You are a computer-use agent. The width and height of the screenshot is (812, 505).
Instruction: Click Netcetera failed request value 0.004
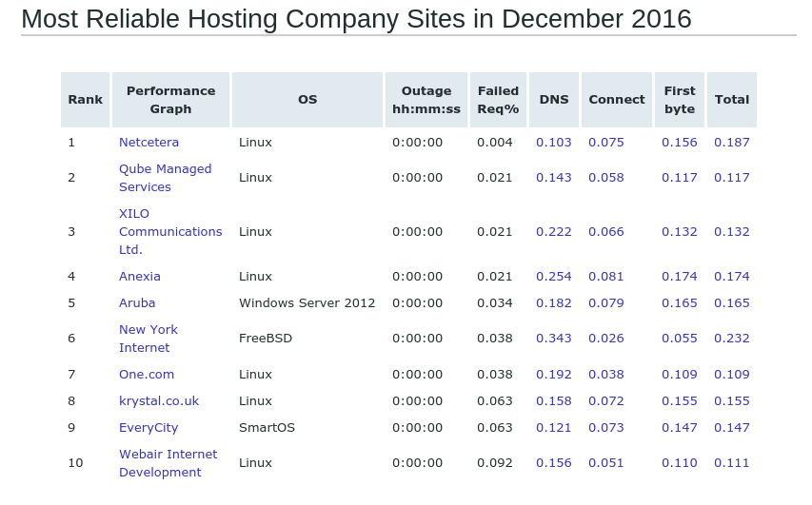pos(495,143)
